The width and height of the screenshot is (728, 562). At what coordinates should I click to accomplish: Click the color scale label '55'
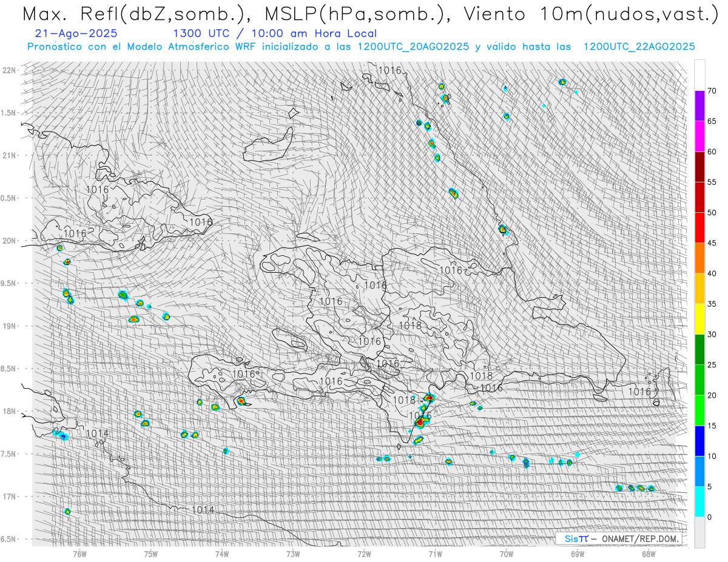click(712, 182)
